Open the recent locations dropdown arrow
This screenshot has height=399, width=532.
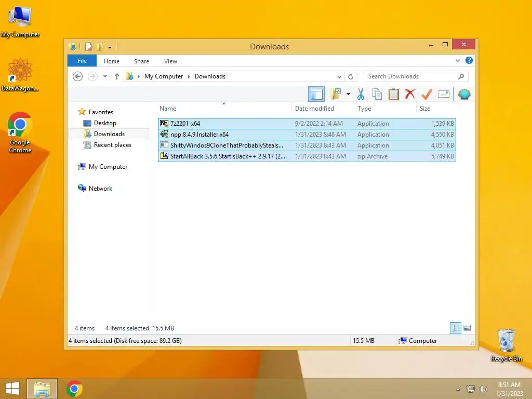105,76
